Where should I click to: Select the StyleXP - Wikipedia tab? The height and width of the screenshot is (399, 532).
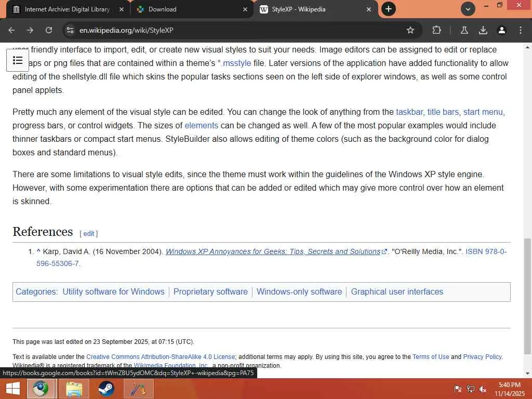315,9
